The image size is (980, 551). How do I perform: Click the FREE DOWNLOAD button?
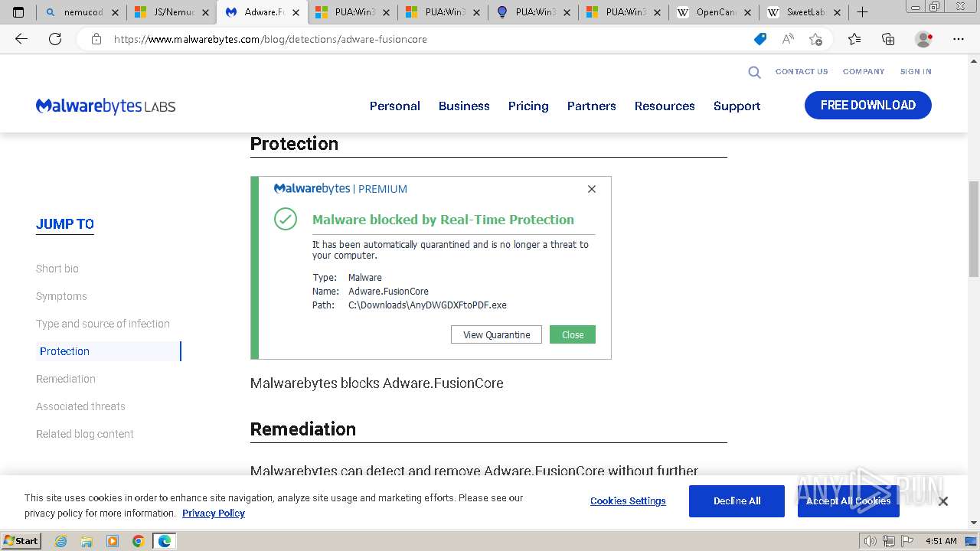(868, 106)
